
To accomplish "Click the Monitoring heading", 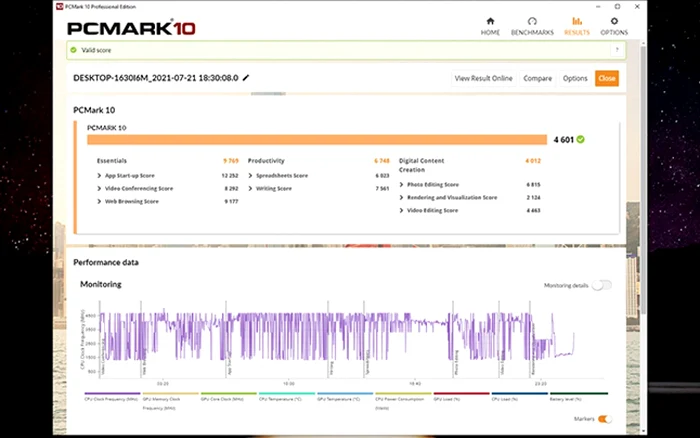I will click(101, 284).
